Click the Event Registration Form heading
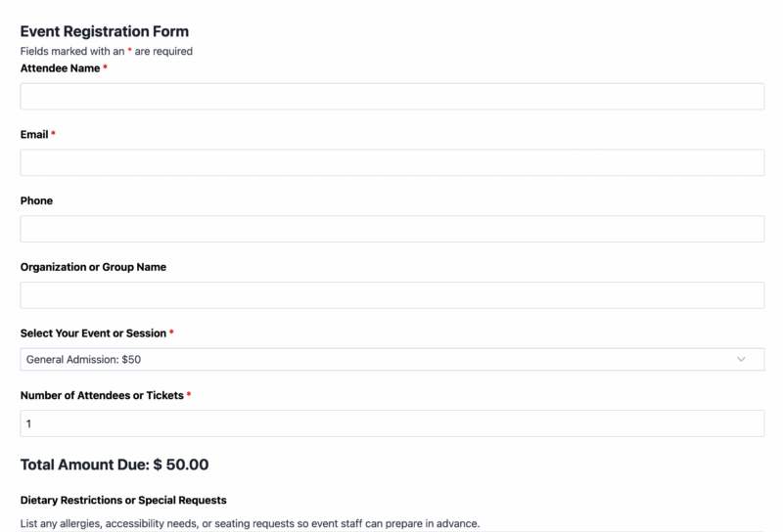 (105, 31)
